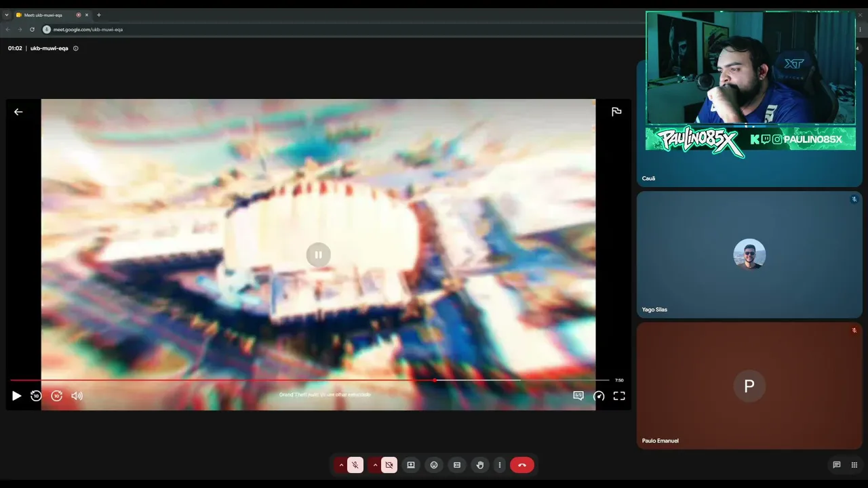
Task: Open a new browser tab
Action: point(99,15)
